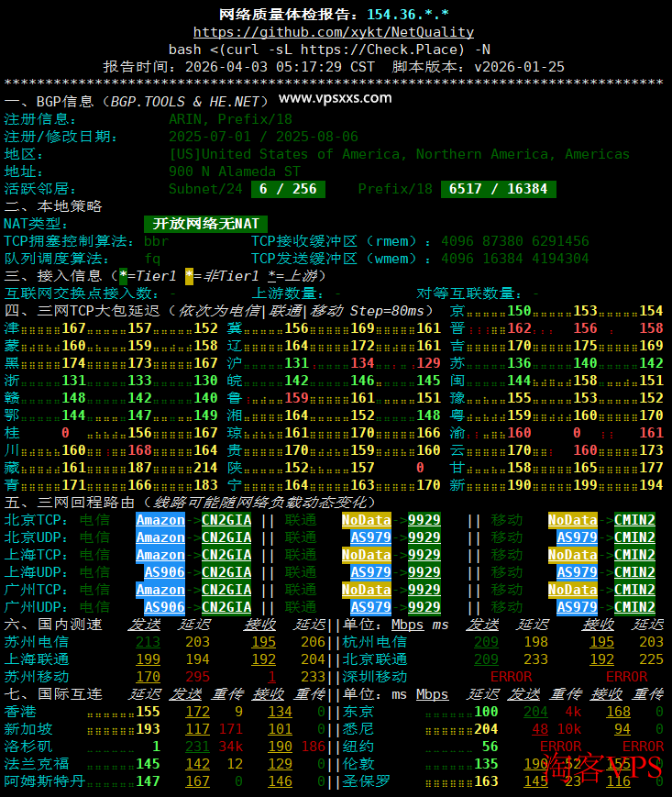Click AS906 badge in 上海UDP 电信 row
This screenshot has height=797, width=672.
(x=164, y=572)
